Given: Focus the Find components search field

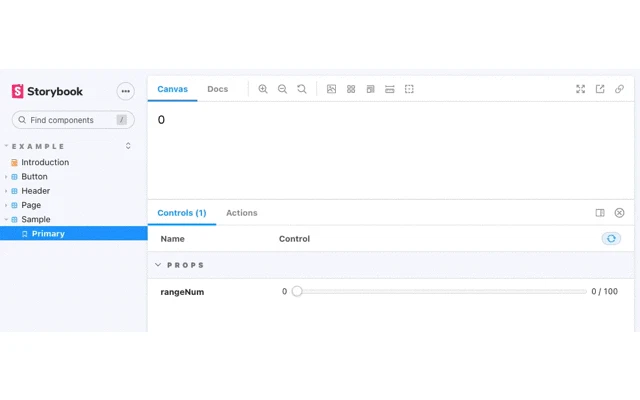Looking at the screenshot, I should (x=73, y=120).
